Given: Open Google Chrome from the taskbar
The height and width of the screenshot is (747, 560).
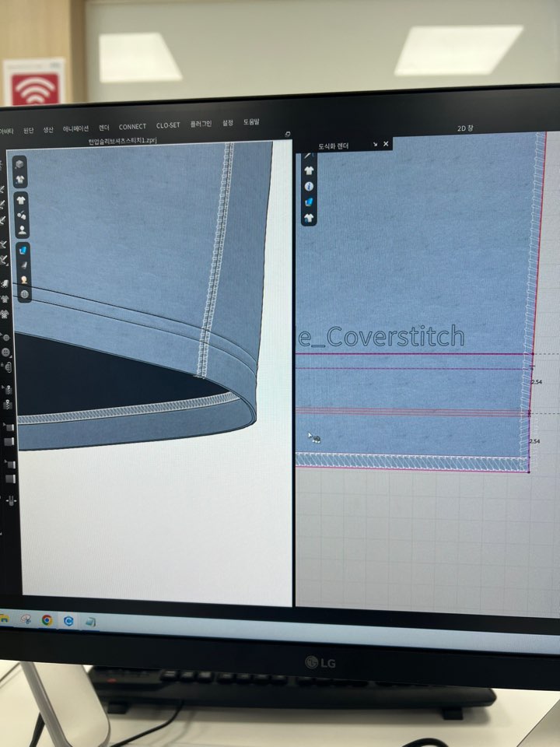Looking at the screenshot, I should click(47, 620).
